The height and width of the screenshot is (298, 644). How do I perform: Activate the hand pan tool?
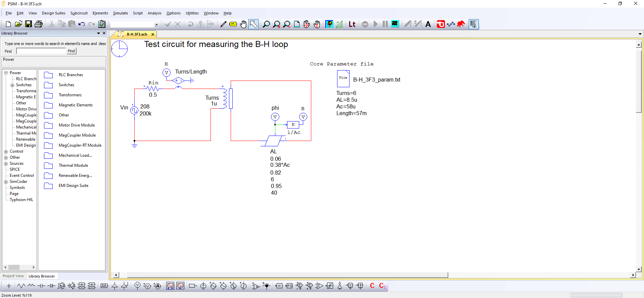pos(243,24)
